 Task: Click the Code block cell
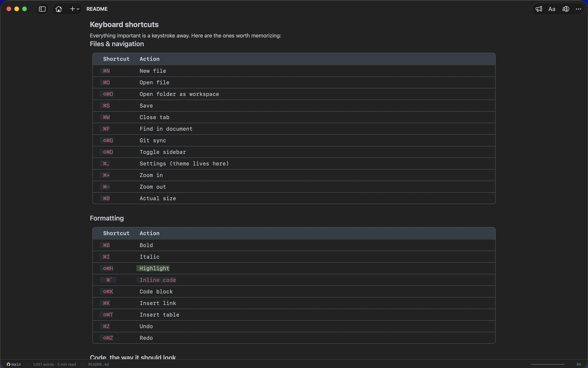[x=156, y=292]
